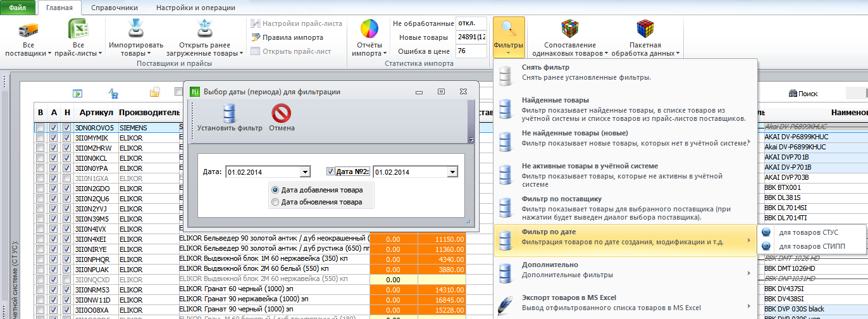The image size is (868, 319).
Task: Toggle column A checkbox for 3II0NQCXD row
Action: (54, 280)
